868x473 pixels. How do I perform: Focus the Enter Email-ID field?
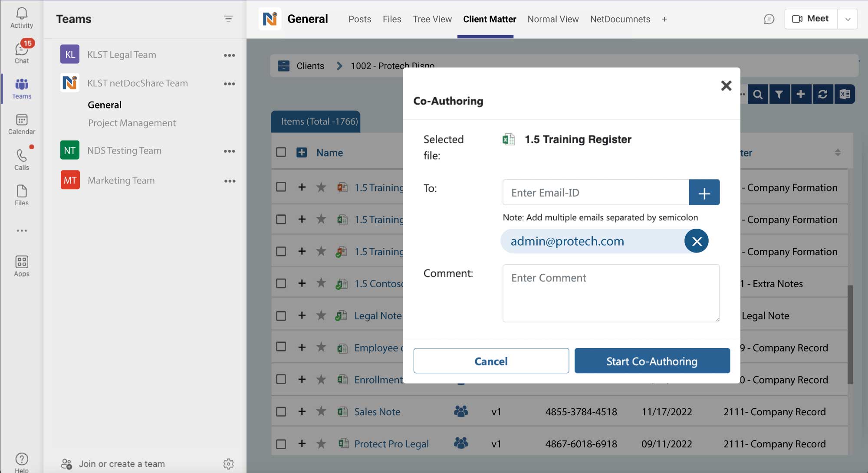595,192
